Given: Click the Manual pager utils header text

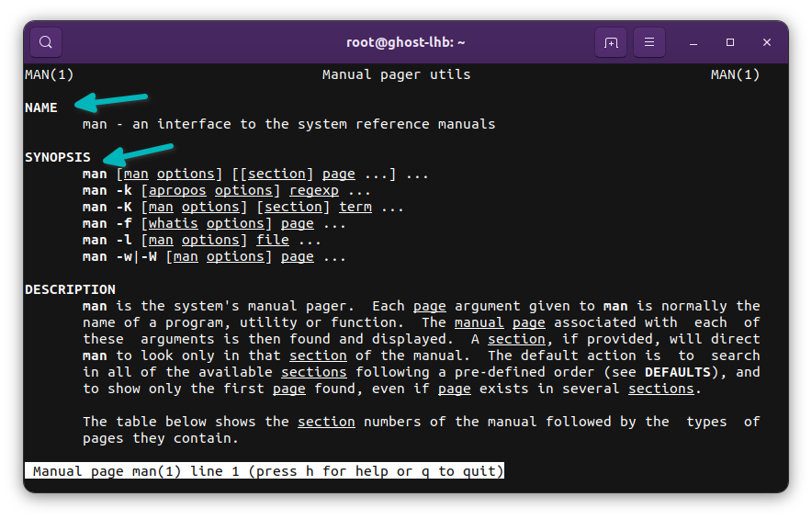Looking at the screenshot, I should click(396, 74).
